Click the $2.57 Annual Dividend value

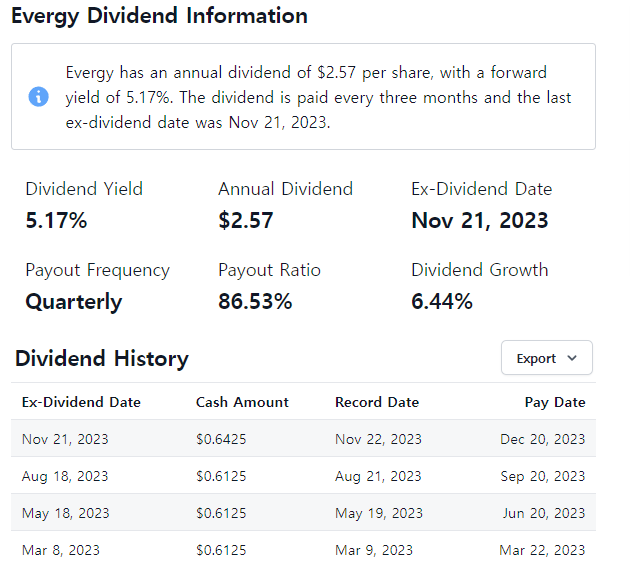[x=246, y=221]
